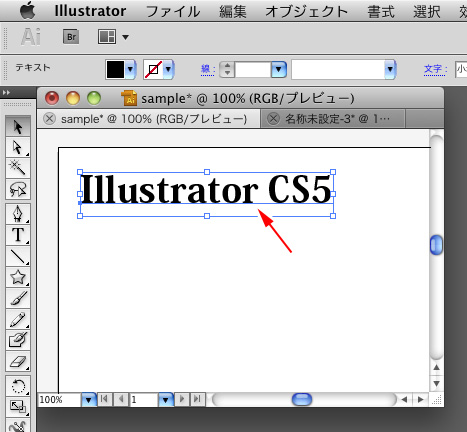Screen dimensions: 467x432
Task: Click the horizontal scrollbar thumb
Action: pyautogui.click(x=302, y=399)
